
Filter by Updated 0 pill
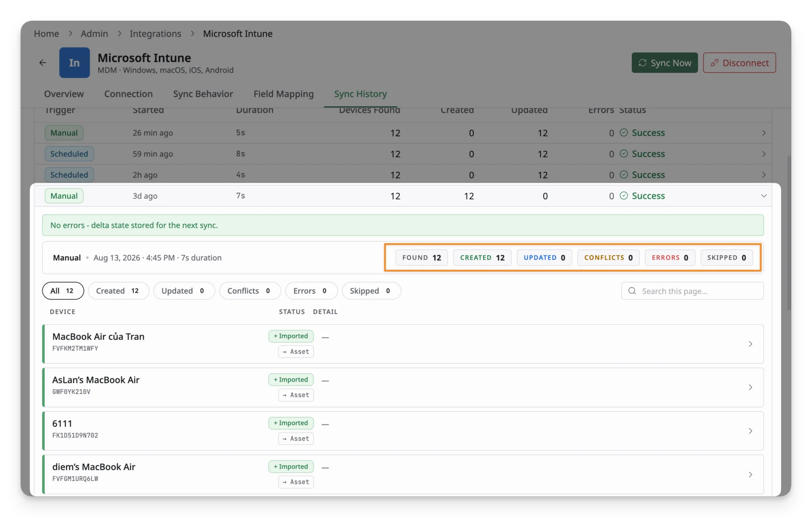(x=184, y=291)
